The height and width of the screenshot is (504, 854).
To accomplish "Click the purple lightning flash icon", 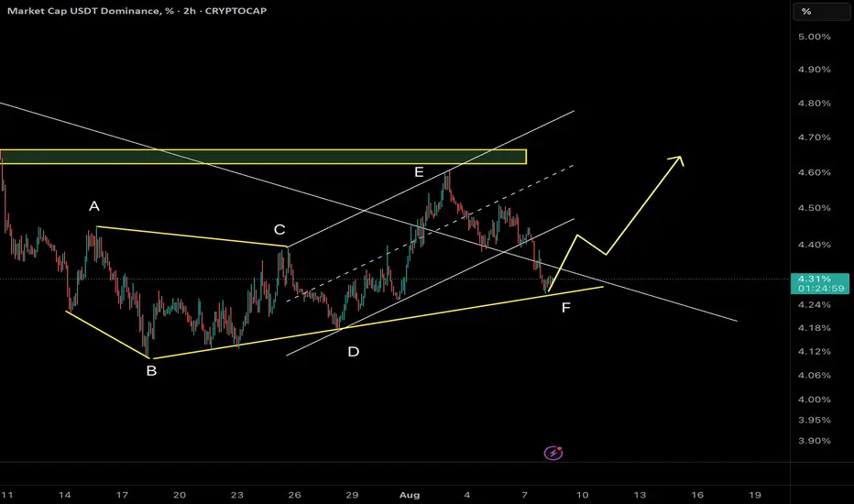I will (x=553, y=453).
